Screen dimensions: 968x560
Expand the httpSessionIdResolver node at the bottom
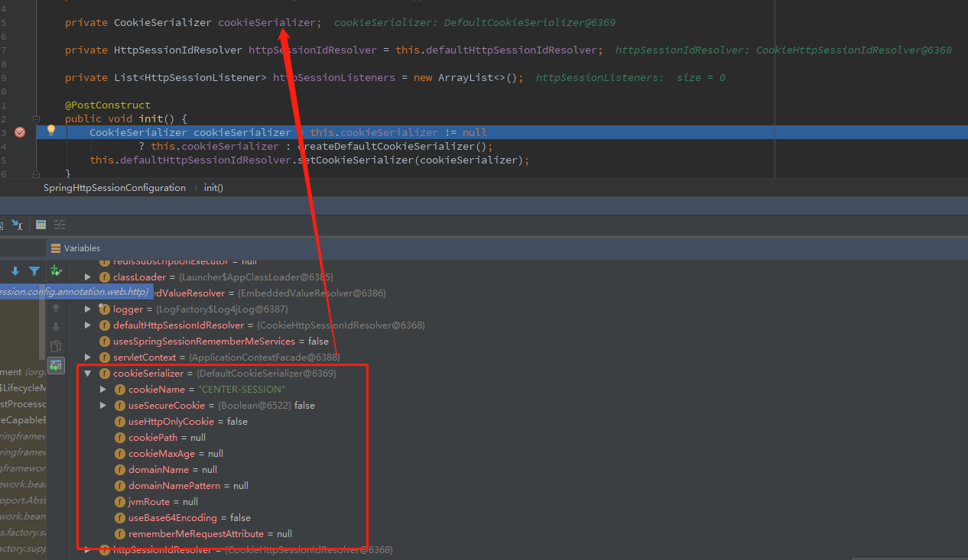coord(88,550)
